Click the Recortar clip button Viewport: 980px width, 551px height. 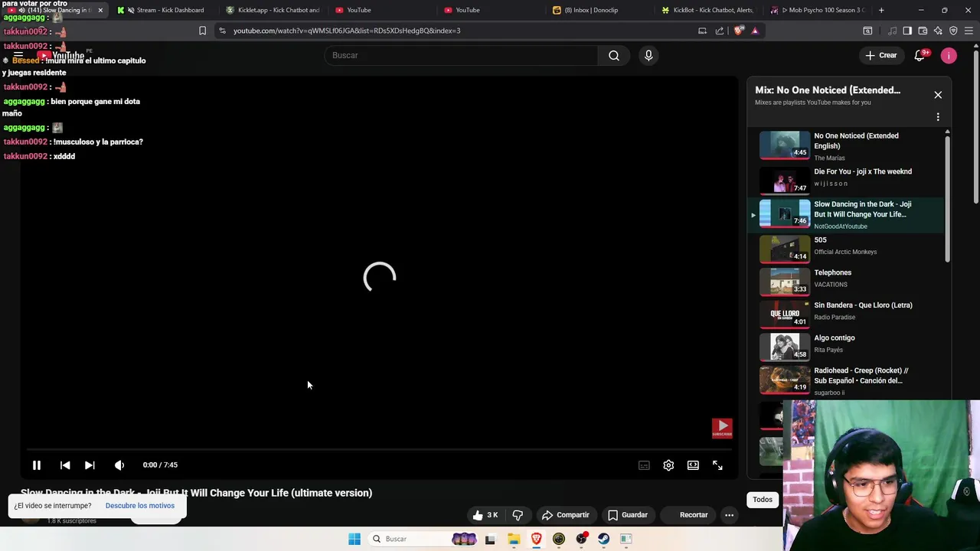point(688,515)
